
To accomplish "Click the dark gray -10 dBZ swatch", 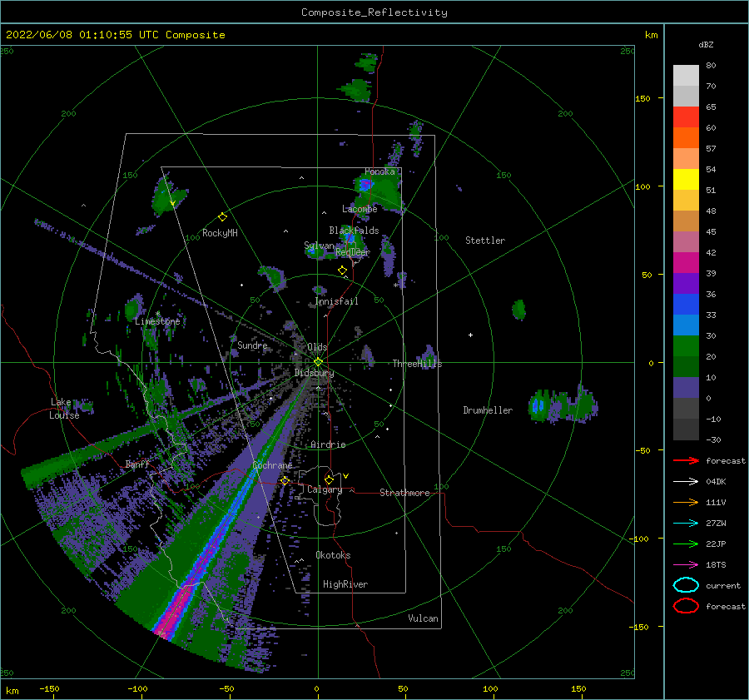I will [x=686, y=409].
